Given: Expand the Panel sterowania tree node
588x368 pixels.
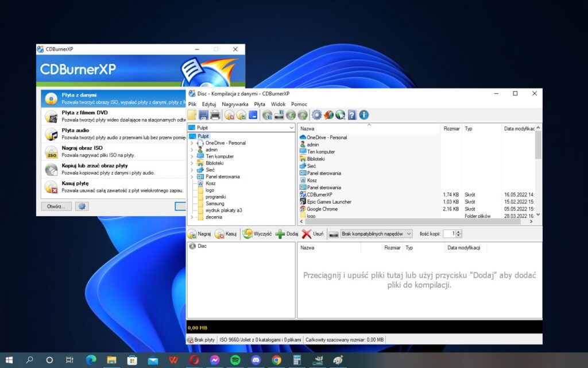Looking at the screenshot, I should point(192,177).
